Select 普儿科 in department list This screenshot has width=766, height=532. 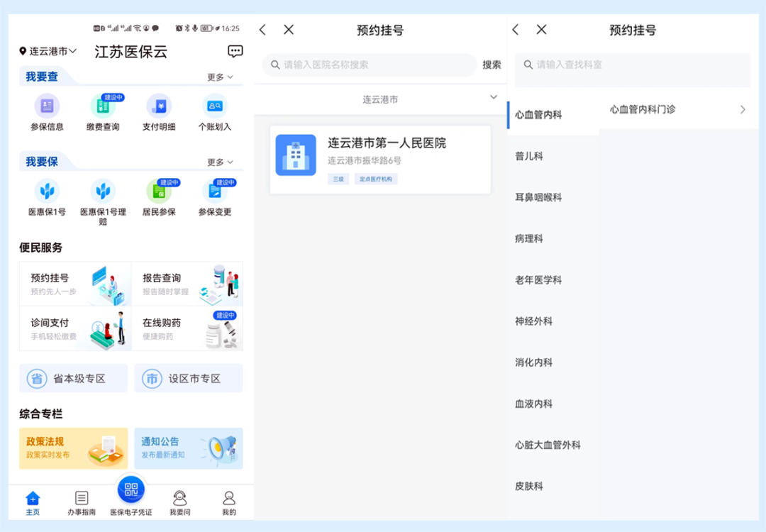529,156
